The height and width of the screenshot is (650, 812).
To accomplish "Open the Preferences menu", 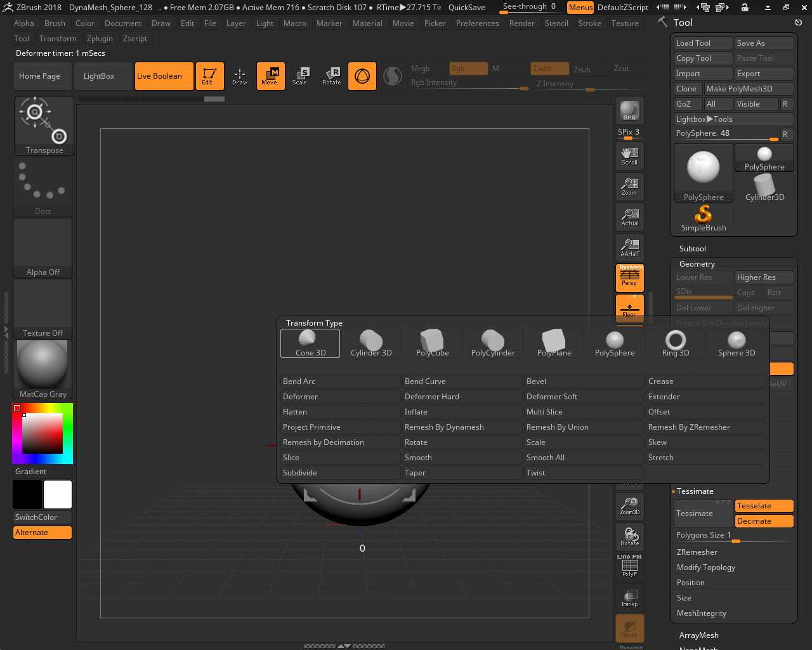I will (477, 23).
